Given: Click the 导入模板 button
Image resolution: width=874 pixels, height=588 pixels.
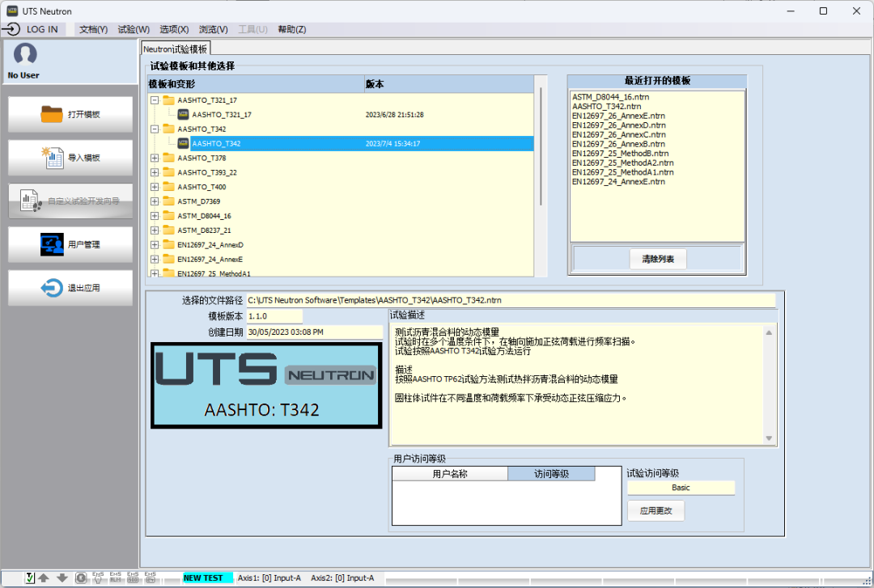Looking at the screenshot, I should pyautogui.click(x=70, y=158).
